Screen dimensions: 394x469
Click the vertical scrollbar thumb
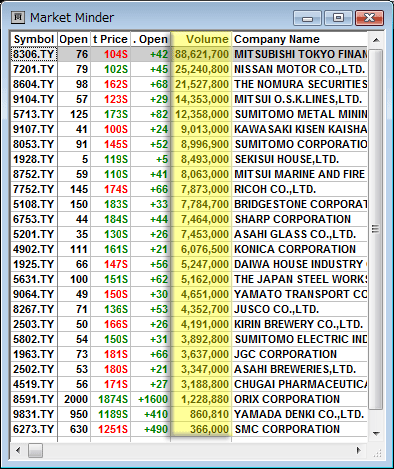(x=376, y=229)
